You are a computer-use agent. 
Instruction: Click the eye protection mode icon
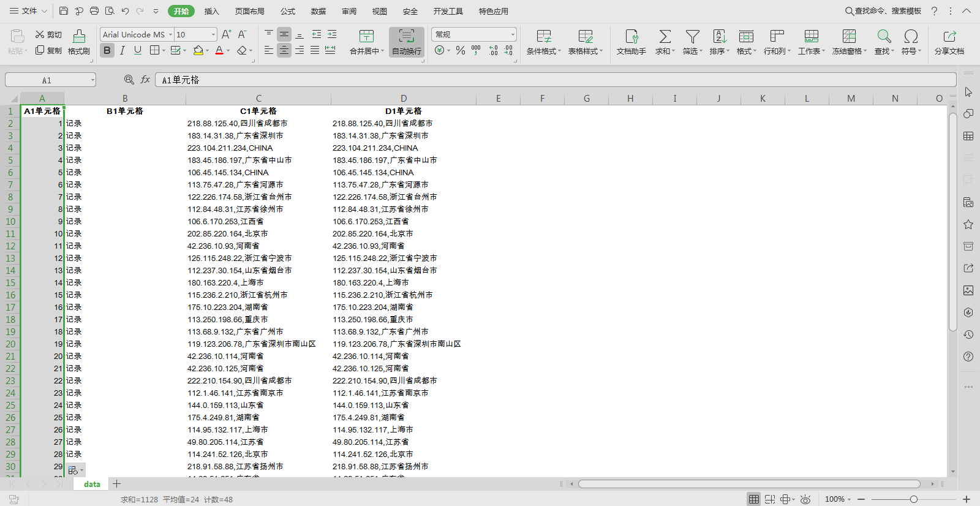click(805, 499)
